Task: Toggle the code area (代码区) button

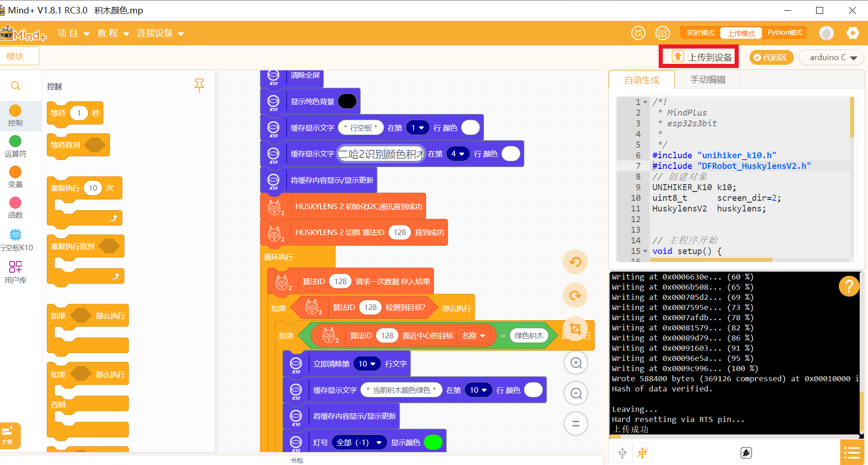Action: (771, 57)
